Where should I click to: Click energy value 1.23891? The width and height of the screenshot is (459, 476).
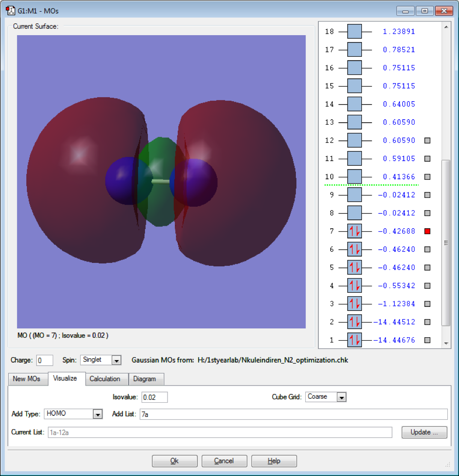point(398,31)
